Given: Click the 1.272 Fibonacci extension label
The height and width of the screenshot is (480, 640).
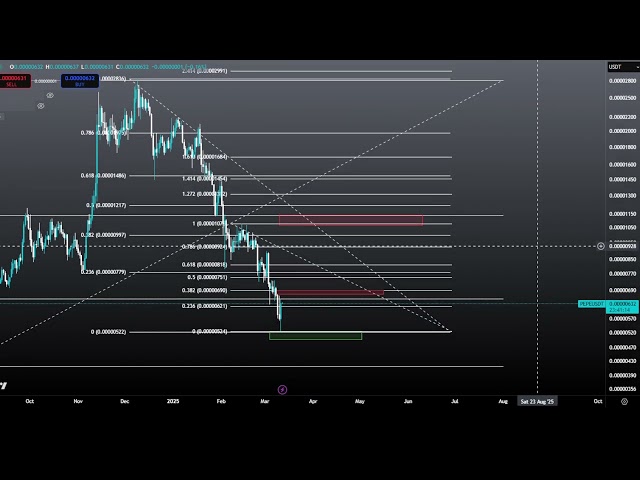Looking at the screenshot, I should (204, 194).
